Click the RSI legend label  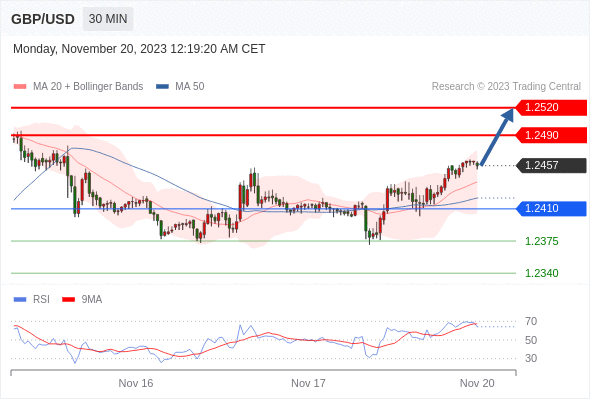click(x=41, y=300)
